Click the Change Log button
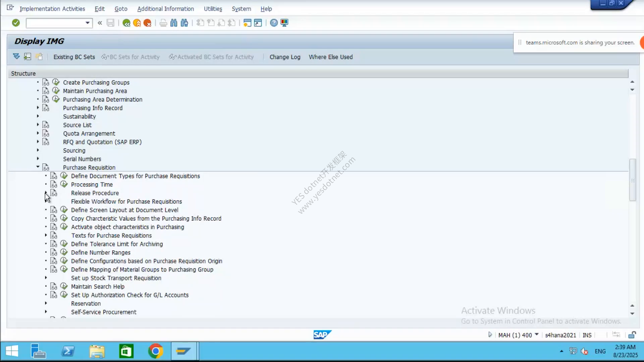Image resolution: width=644 pixels, height=362 pixels. point(285,57)
